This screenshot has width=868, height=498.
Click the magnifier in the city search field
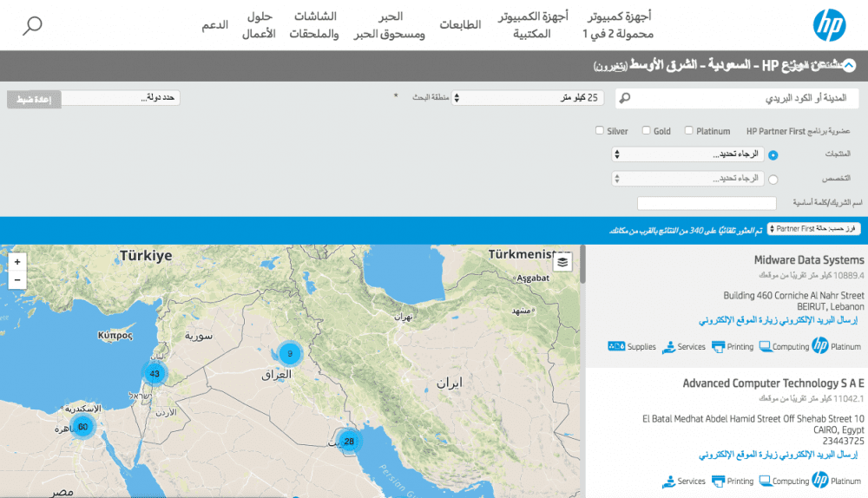tap(625, 98)
